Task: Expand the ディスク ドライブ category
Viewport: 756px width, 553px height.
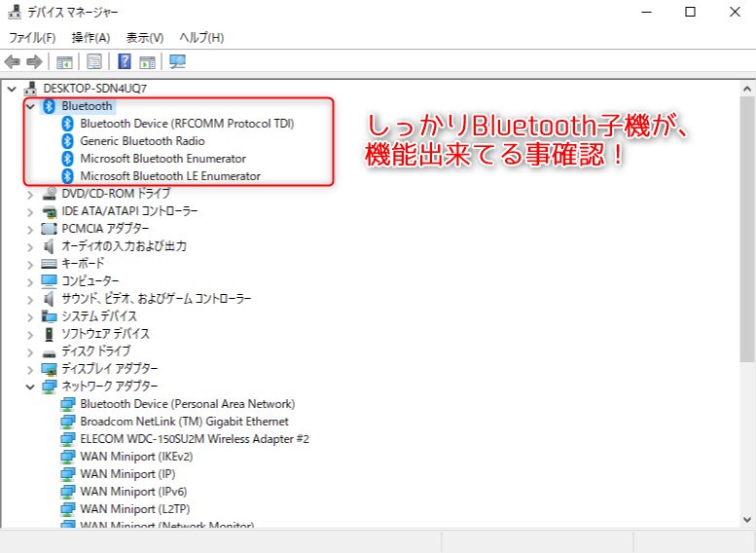Action: 30,352
